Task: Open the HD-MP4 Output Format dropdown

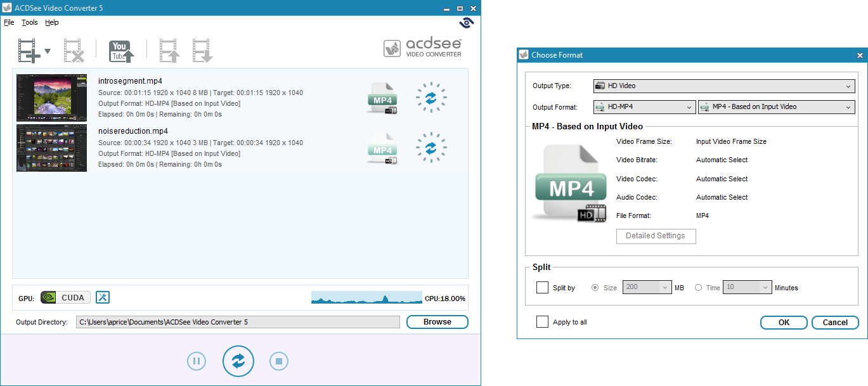Action: [x=644, y=107]
